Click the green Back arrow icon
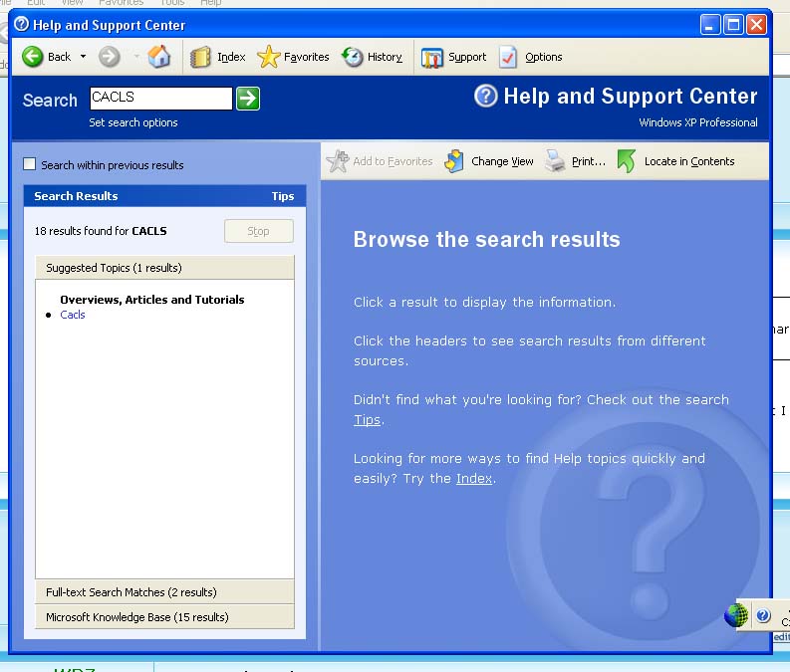Screen dimensions: 790x672 33,57
